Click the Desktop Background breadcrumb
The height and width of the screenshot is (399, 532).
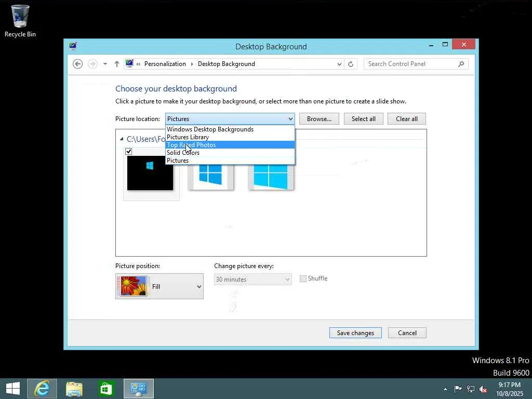point(227,64)
